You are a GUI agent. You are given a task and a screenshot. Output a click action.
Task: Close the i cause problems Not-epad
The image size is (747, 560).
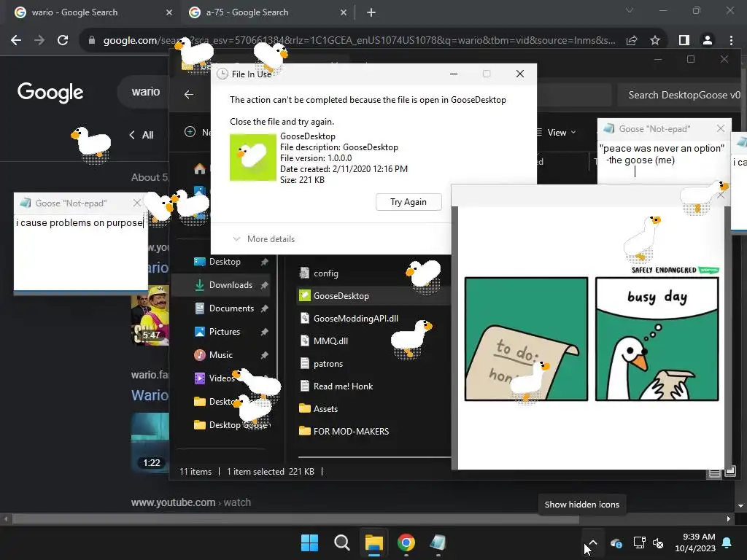tap(137, 203)
